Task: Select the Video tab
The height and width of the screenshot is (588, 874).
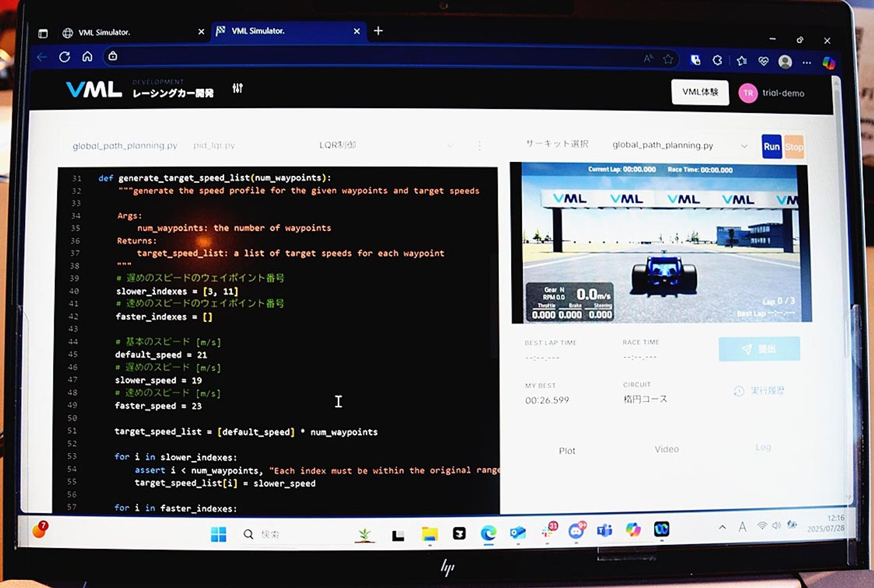Action: 667,449
